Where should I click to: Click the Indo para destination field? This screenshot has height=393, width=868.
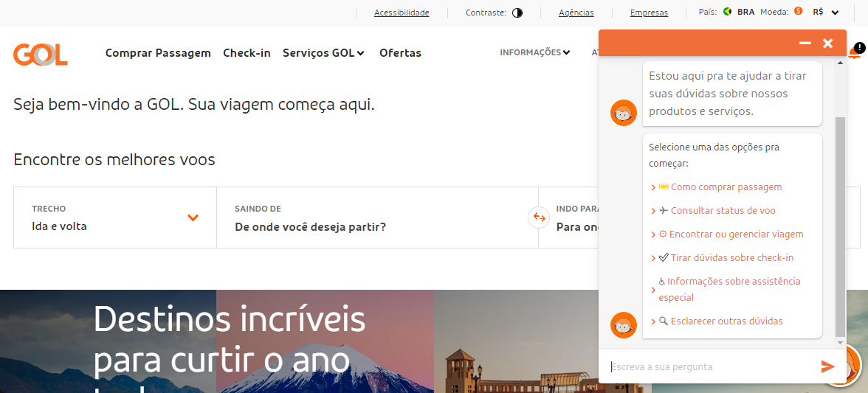[576, 218]
